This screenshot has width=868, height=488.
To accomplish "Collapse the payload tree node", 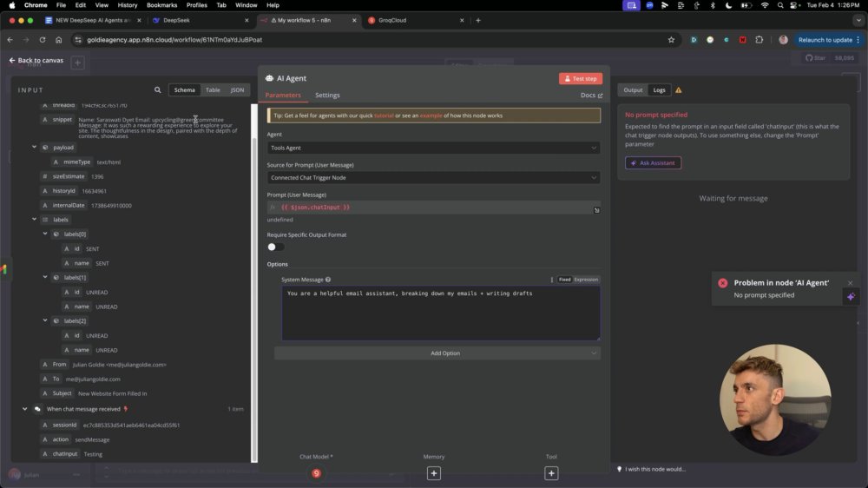I will (x=35, y=148).
